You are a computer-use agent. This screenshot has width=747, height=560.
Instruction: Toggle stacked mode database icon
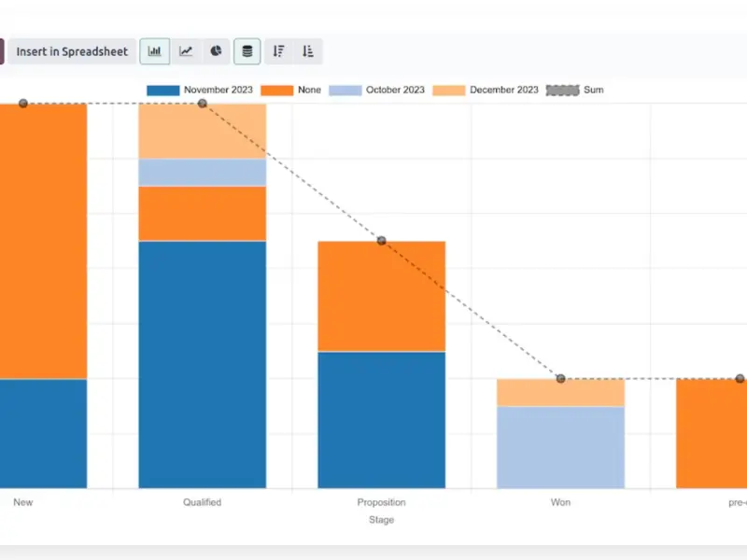247,51
